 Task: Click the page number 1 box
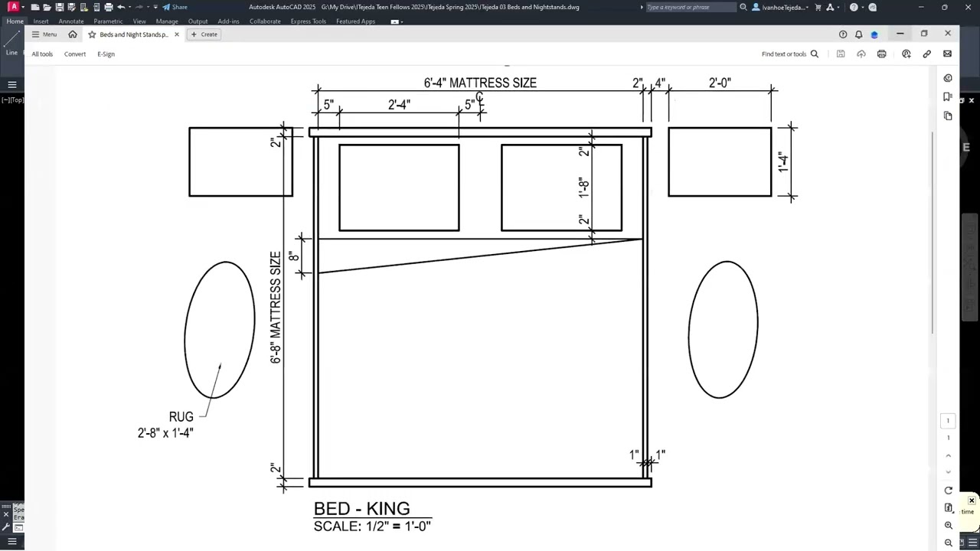[x=948, y=421]
